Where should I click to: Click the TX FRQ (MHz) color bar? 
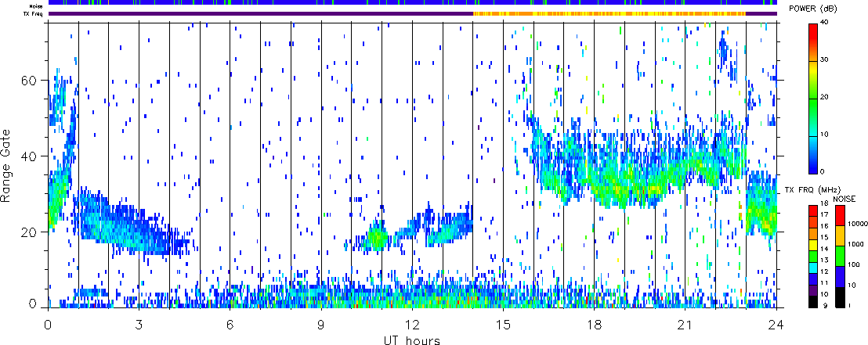point(813,256)
